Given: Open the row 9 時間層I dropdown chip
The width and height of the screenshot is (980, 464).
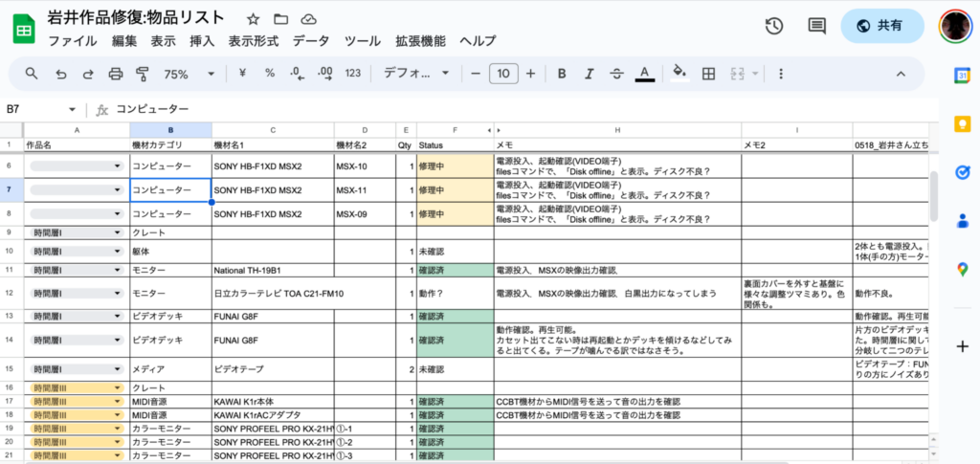Looking at the screenshot, I should point(77,232).
